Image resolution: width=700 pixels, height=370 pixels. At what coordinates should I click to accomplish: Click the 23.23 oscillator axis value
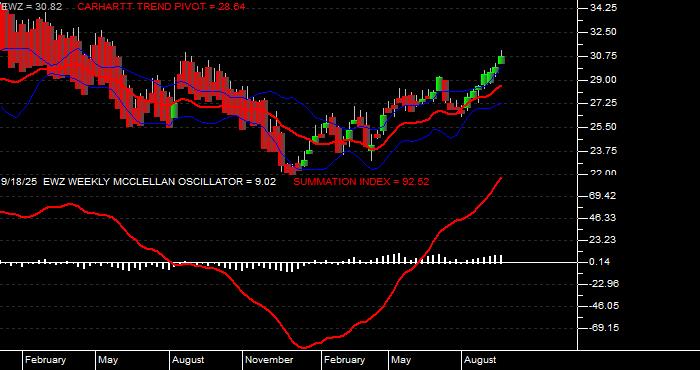tap(604, 240)
